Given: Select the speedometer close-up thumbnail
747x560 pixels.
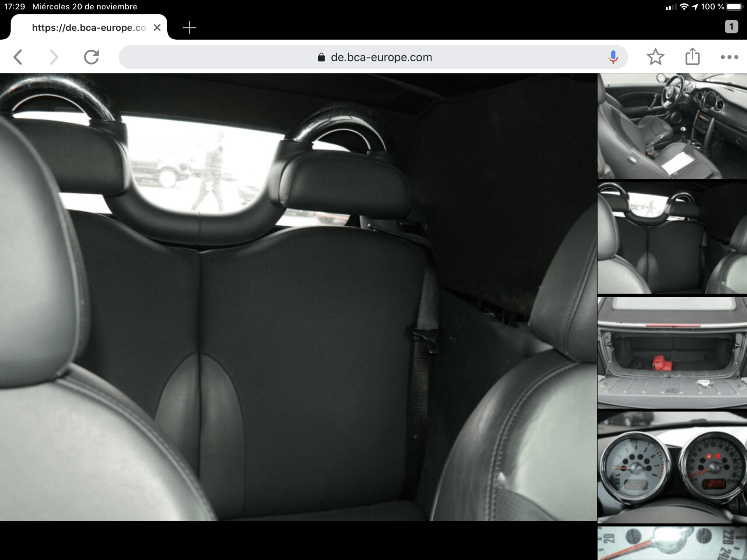Looking at the screenshot, I should (672, 543).
